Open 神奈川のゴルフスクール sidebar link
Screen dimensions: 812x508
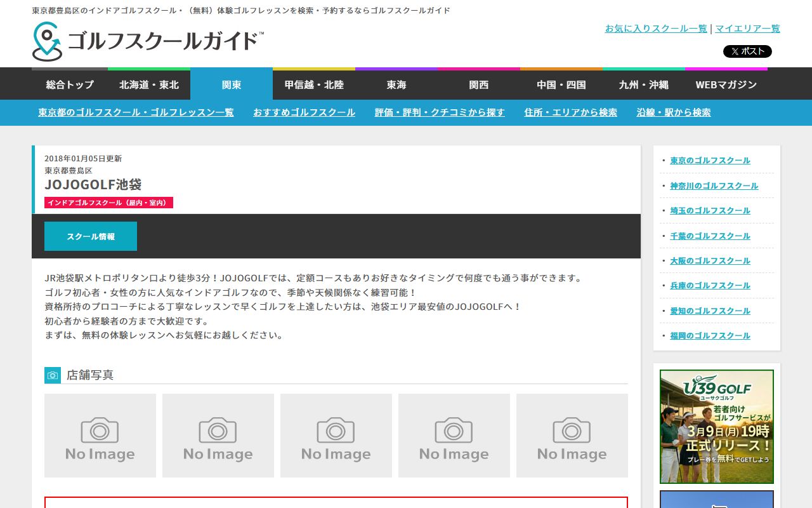pos(714,186)
